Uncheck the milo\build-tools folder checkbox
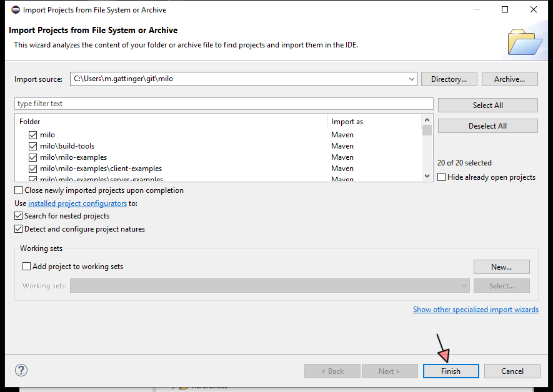The width and height of the screenshot is (553, 392). pos(32,146)
